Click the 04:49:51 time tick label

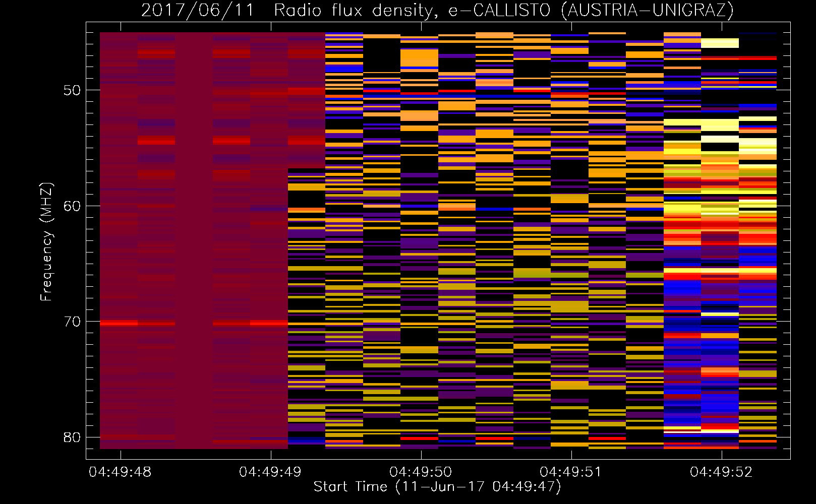[x=571, y=472]
